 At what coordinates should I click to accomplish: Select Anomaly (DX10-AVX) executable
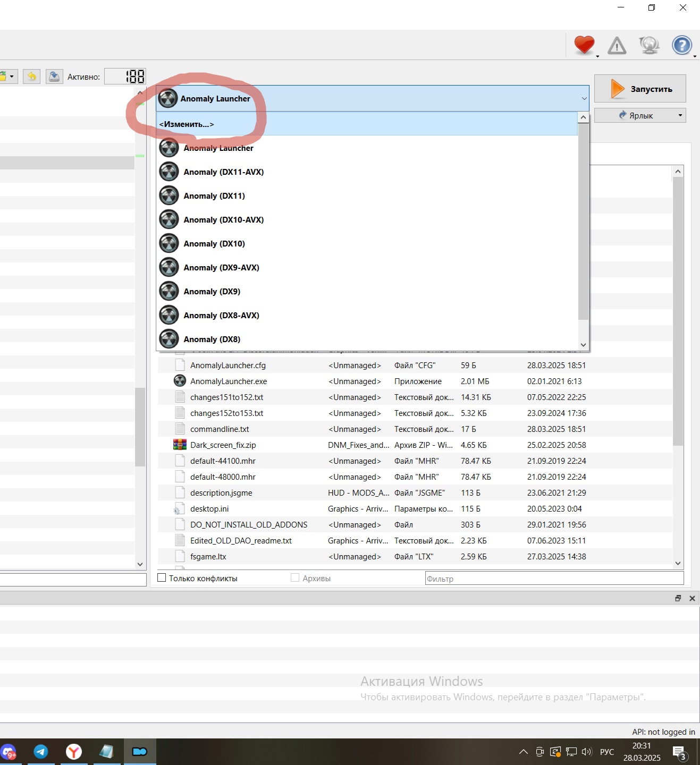[367, 219]
